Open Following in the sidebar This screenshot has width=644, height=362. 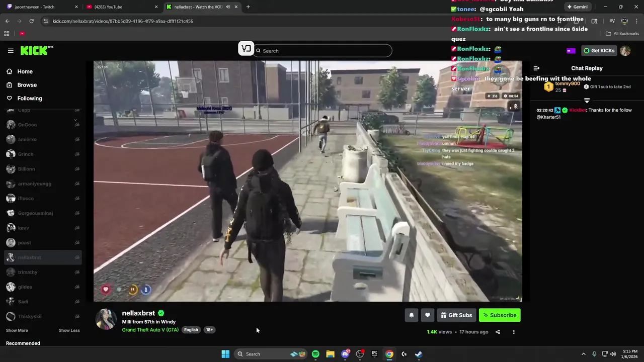pyautogui.click(x=29, y=99)
